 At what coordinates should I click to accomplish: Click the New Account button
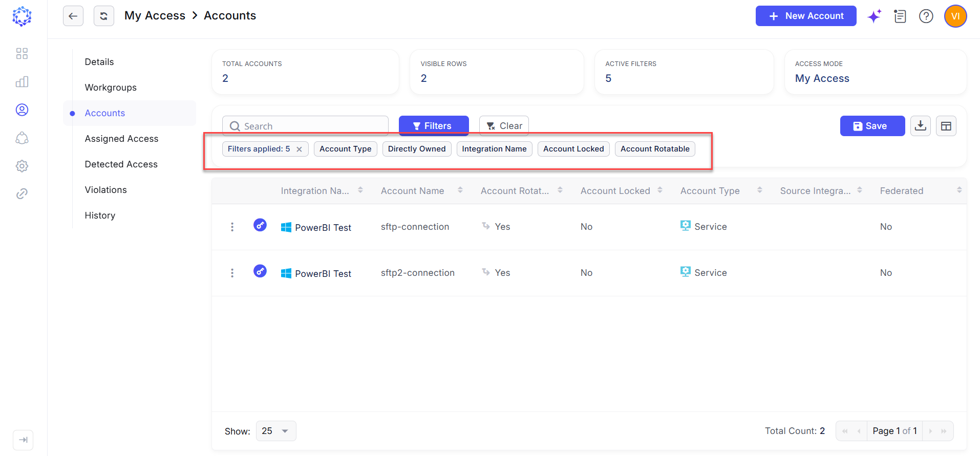pos(806,16)
